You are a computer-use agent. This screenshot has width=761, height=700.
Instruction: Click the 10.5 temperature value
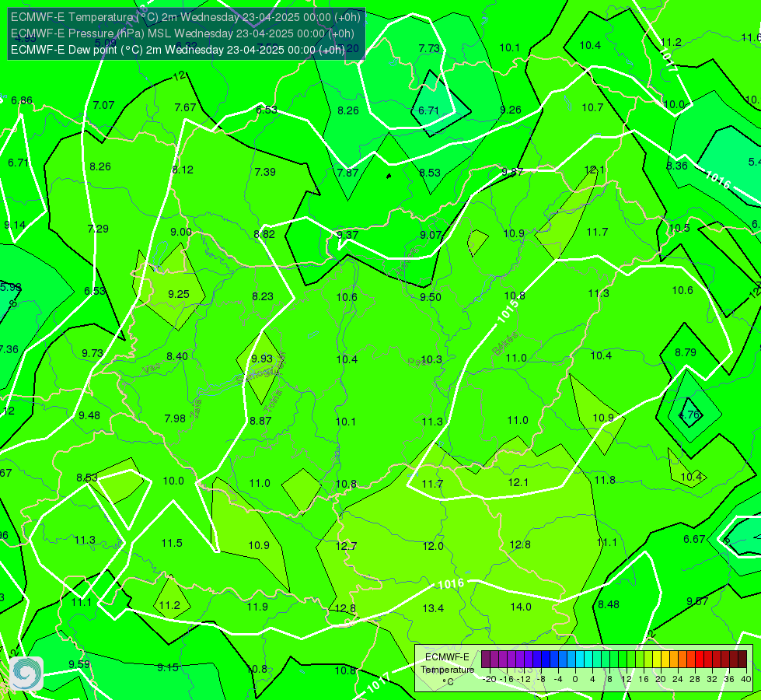tap(679, 228)
